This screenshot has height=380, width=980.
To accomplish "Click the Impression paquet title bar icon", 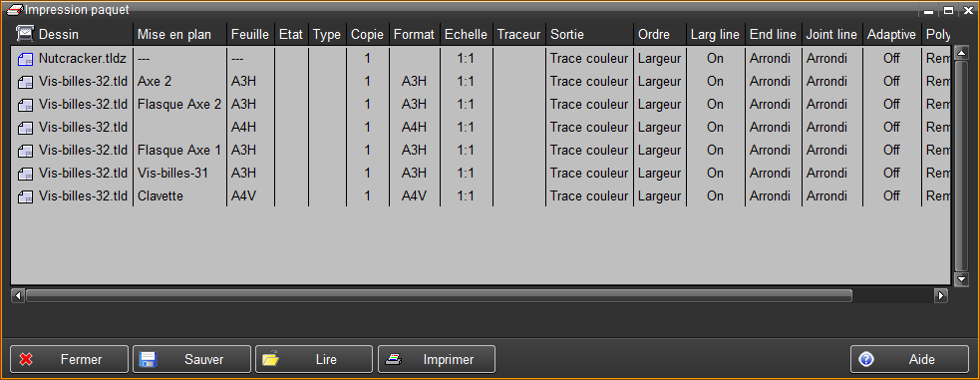I will (14, 9).
